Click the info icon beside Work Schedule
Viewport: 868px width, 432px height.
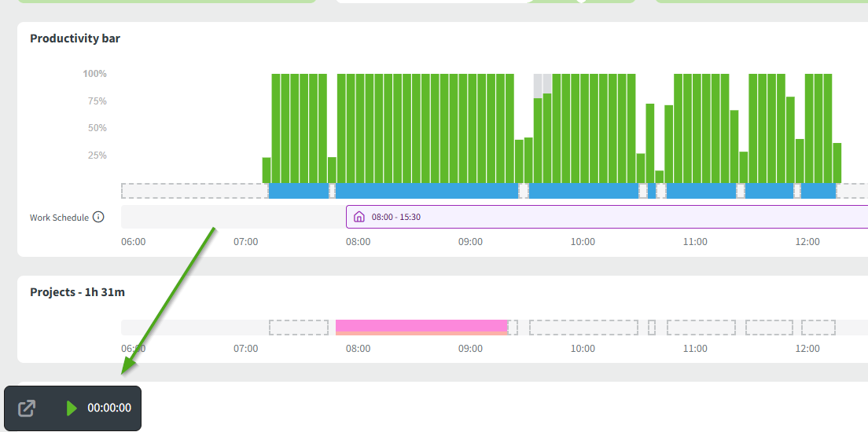coord(98,218)
